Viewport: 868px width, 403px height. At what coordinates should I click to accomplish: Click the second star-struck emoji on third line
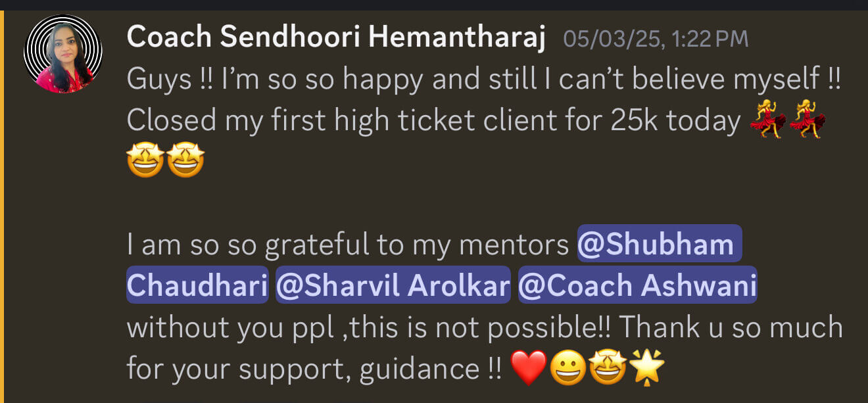[x=185, y=161]
